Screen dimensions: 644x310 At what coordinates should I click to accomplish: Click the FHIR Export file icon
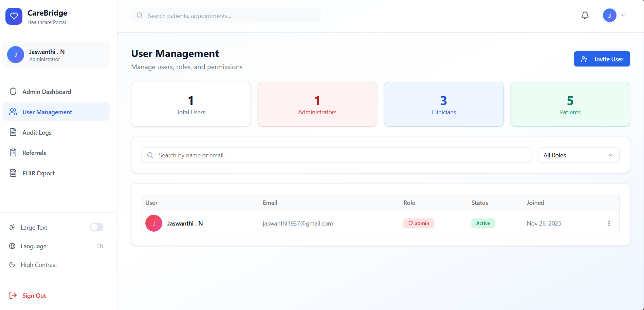pos(13,173)
